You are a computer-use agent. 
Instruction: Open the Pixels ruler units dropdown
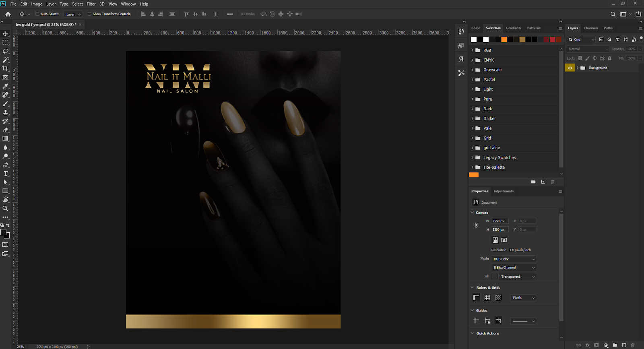pyautogui.click(x=523, y=298)
